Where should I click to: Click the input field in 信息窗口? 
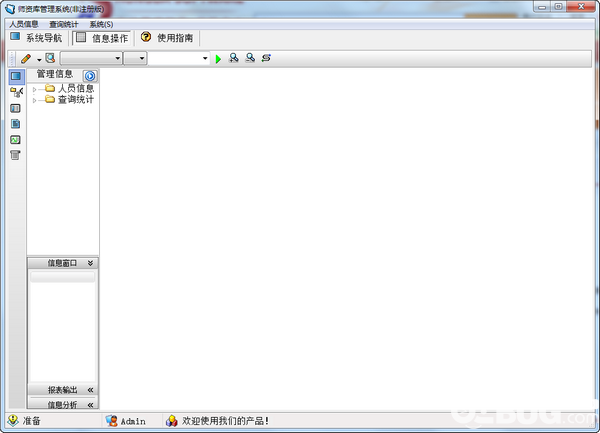point(62,277)
